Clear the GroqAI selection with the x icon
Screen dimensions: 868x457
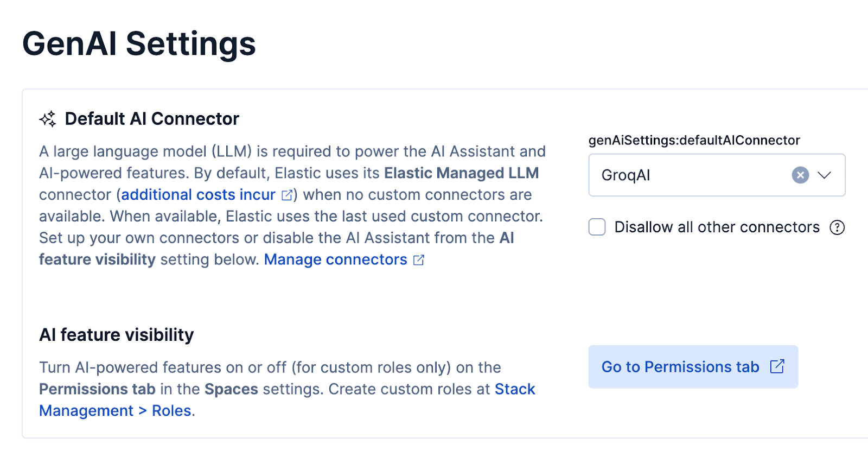point(800,175)
